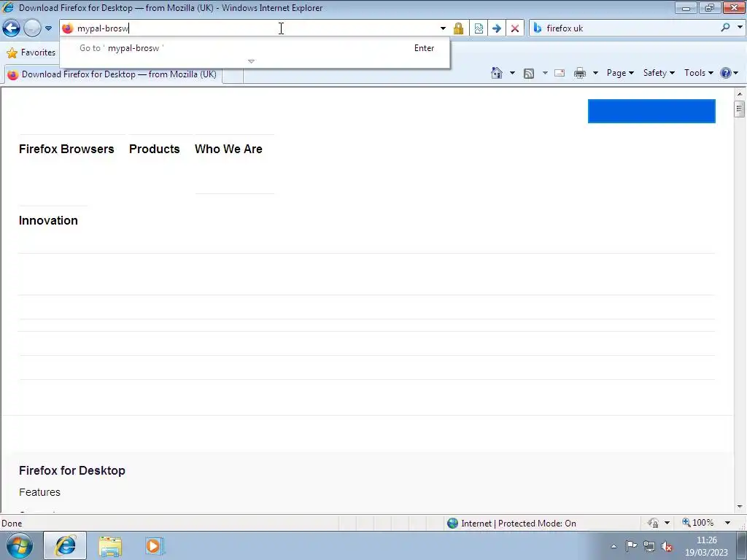Open Who We Are navigation link
Viewport: 747px width, 560px height.
tap(228, 149)
